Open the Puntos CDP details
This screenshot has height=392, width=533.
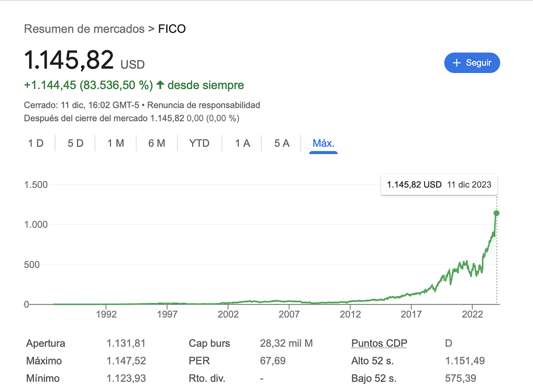[378, 343]
